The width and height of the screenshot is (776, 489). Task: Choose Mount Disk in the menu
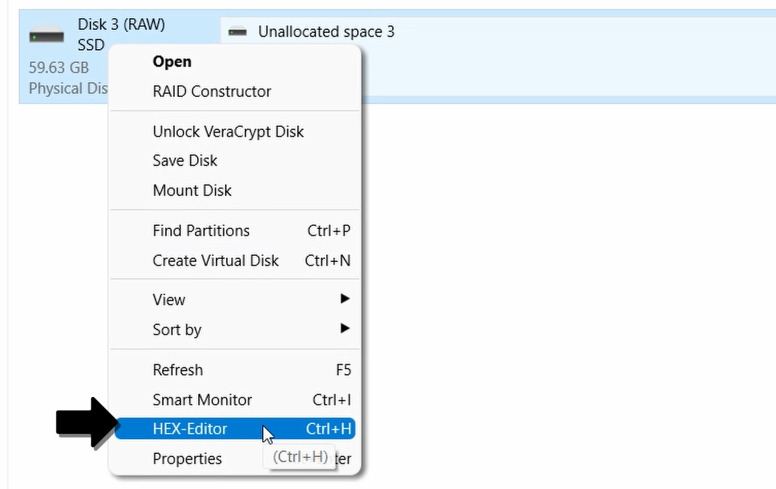point(235,191)
